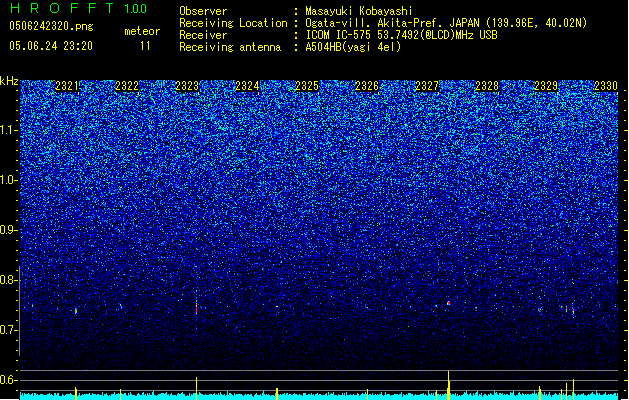
Task: Click the 1.0 frequency axis label
Action: [8, 180]
